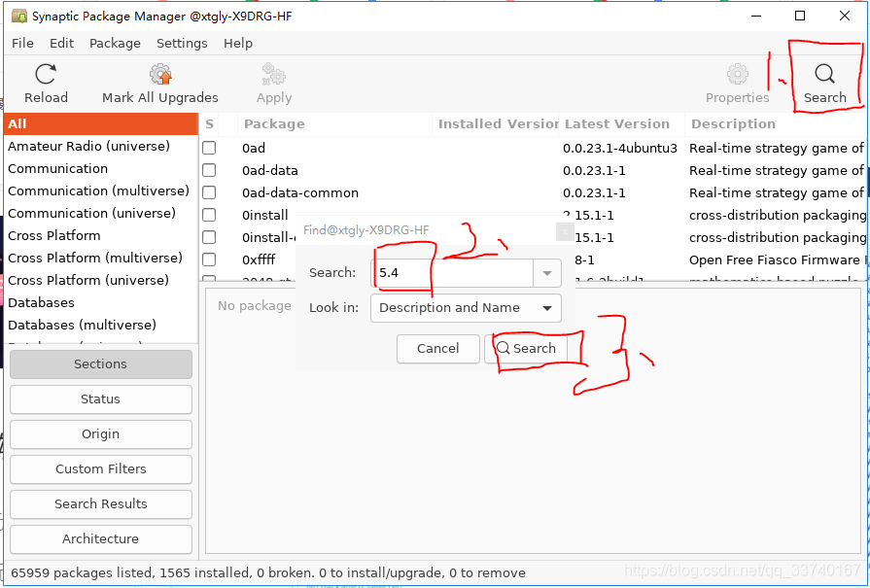This screenshot has width=870, height=588.
Task: Open the Look in dropdown
Action: (466, 308)
